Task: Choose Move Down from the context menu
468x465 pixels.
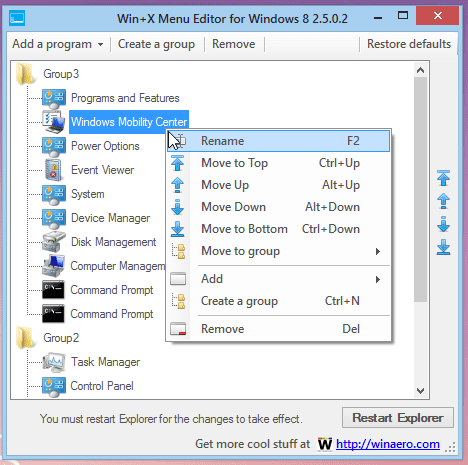Action: click(x=278, y=207)
